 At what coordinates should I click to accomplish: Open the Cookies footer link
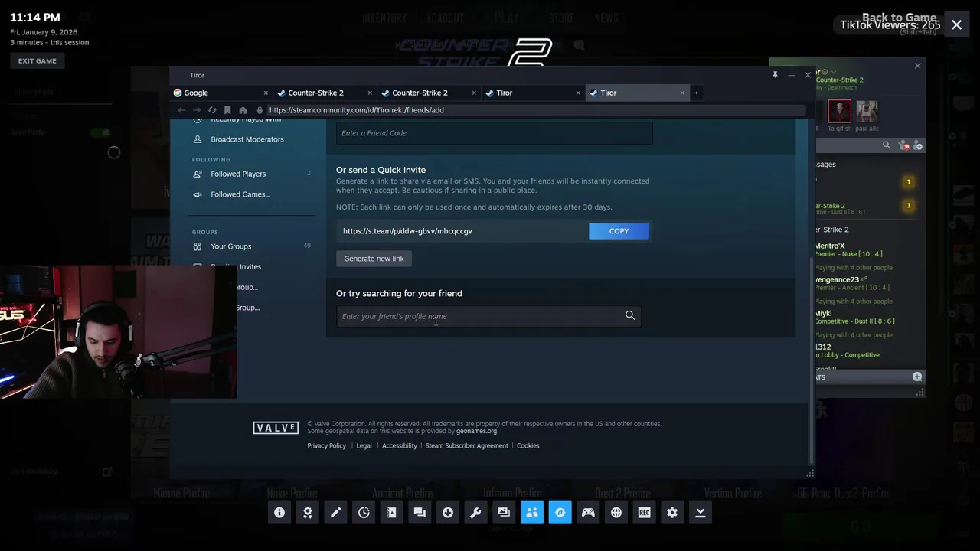[x=528, y=445]
